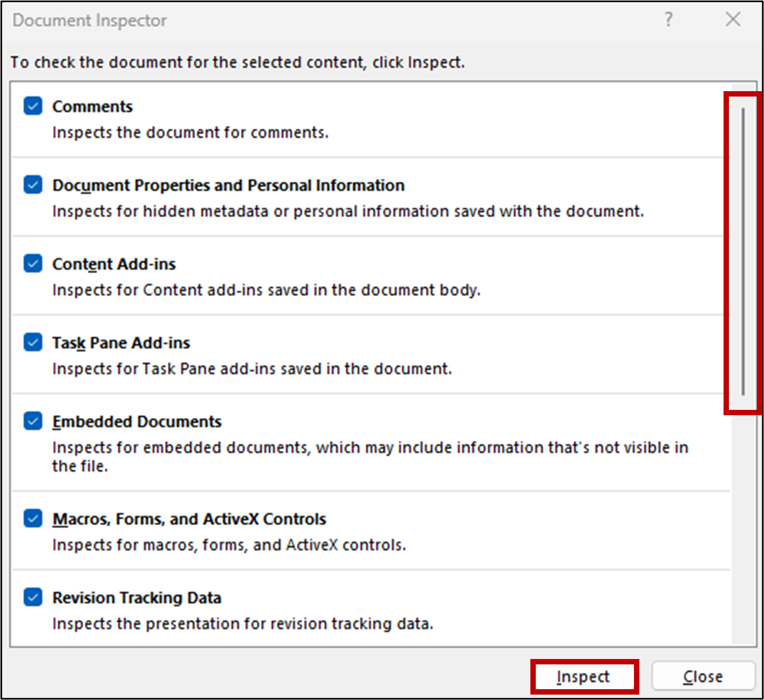Image resolution: width=764 pixels, height=700 pixels.
Task: Uncheck the Content Add-ins option
Action: 33,264
